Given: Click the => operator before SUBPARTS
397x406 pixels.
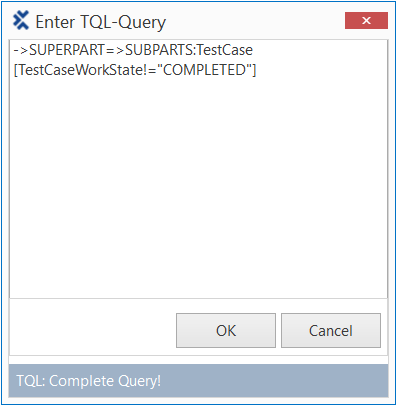Looking at the screenshot, I should coord(115,50).
